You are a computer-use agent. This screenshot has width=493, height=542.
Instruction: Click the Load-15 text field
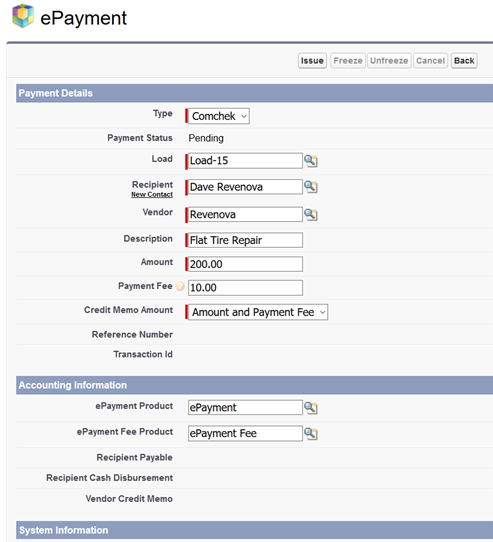click(245, 161)
